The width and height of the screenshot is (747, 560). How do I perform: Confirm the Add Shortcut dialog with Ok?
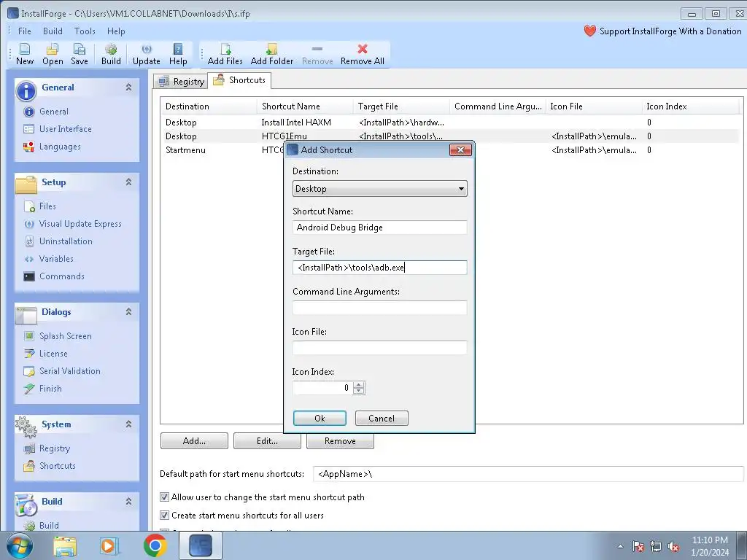pyautogui.click(x=320, y=418)
